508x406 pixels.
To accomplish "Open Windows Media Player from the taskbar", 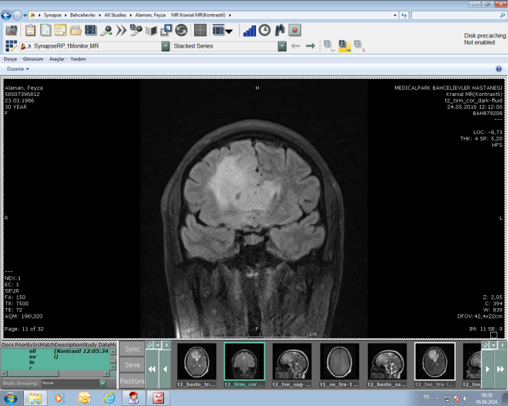I will coord(59,398).
